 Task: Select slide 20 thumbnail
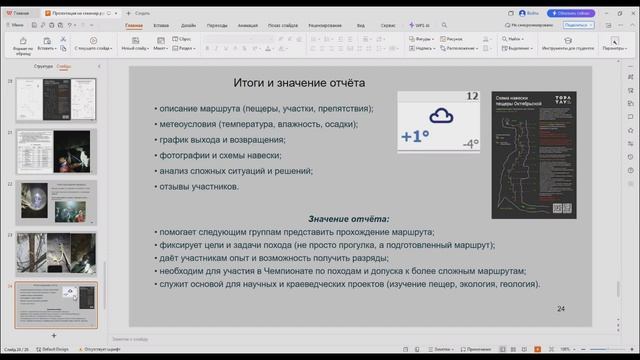coord(56,100)
